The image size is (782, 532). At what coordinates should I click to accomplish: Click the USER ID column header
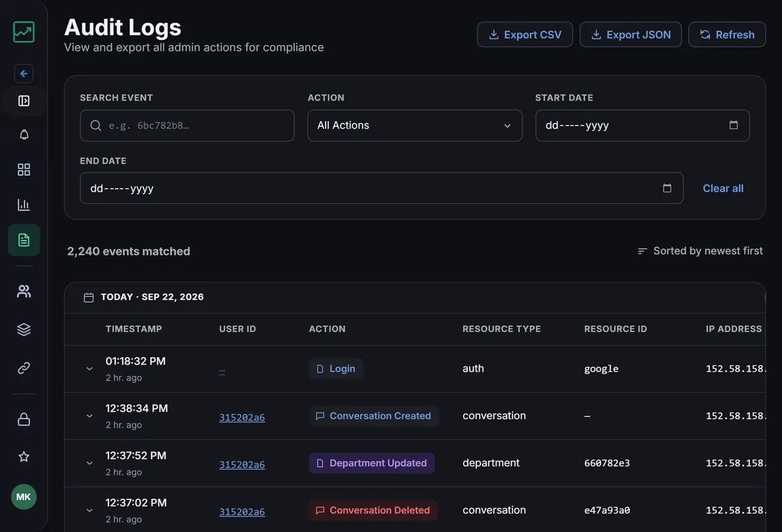click(x=238, y=329)
